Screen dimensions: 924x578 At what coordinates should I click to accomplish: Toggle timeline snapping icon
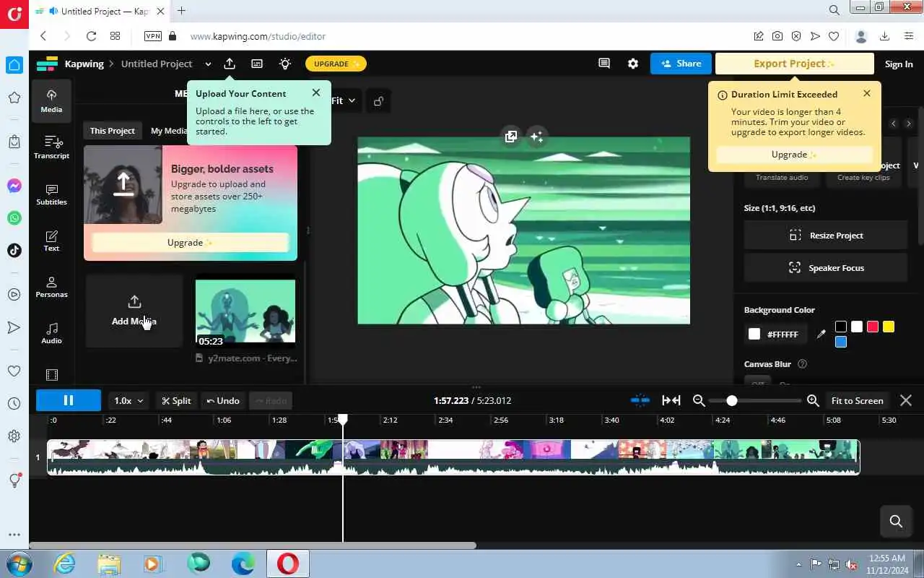pyautogui.click(x=640, y=400)
